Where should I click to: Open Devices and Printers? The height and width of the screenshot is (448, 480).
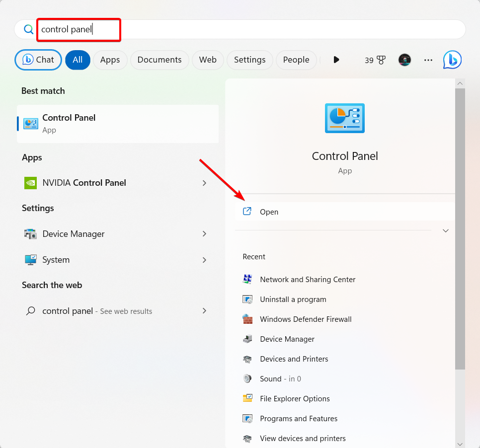(294, 359)
